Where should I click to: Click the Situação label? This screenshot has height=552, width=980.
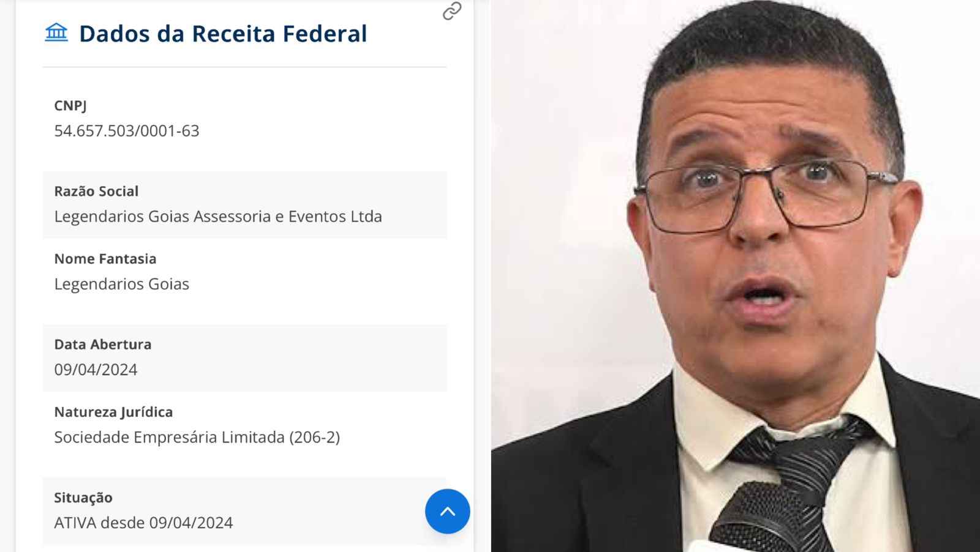(x=83, y=498)
